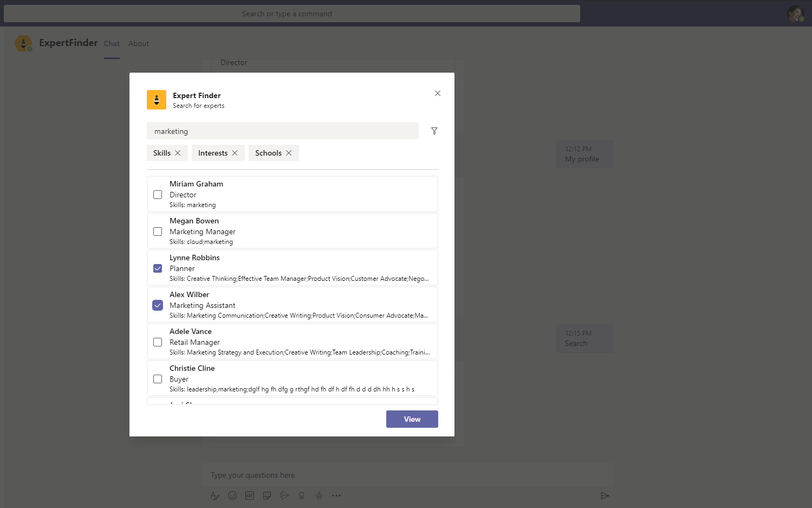
Task: Click the text format icon
Action: tap(215, 496)
